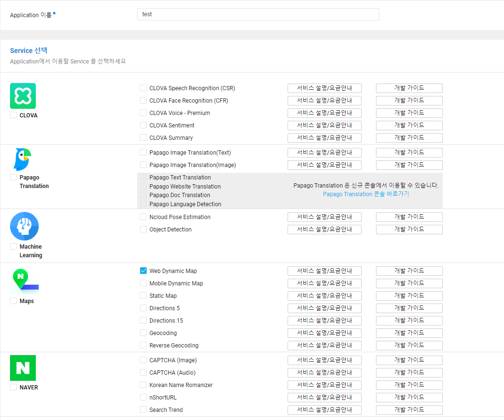Viewport: 504px width, 420px height.
Task: Open 서비스 설명/요금안내 for CLOVA Sentiment
Action: tap(325, 125)
